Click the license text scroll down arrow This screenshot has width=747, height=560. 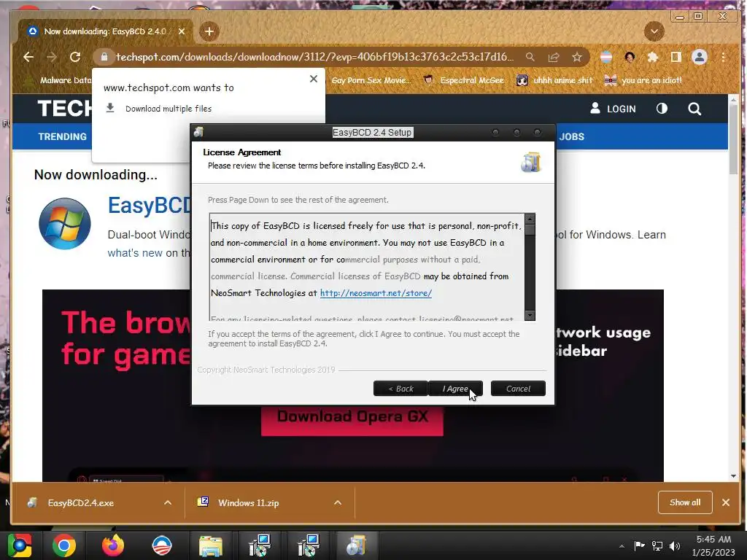tap(530, 315)
